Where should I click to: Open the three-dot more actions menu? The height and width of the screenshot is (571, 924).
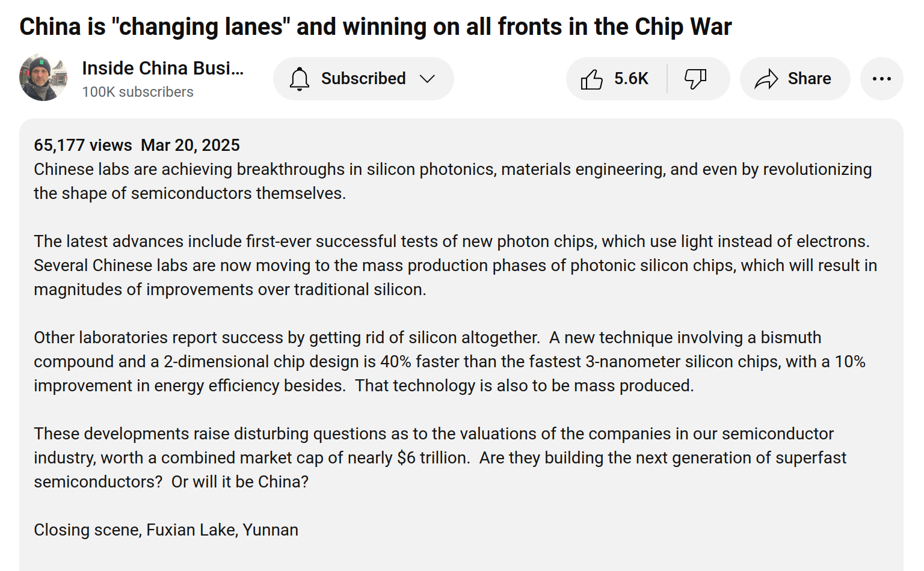click(x=881, y=79)
